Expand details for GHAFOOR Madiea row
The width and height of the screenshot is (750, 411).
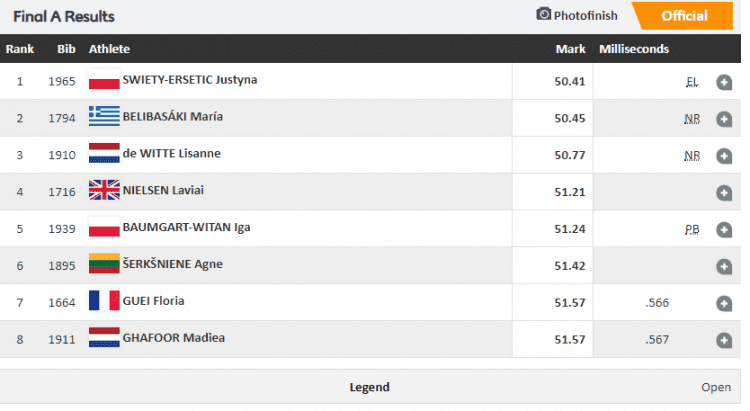[724, 341]
